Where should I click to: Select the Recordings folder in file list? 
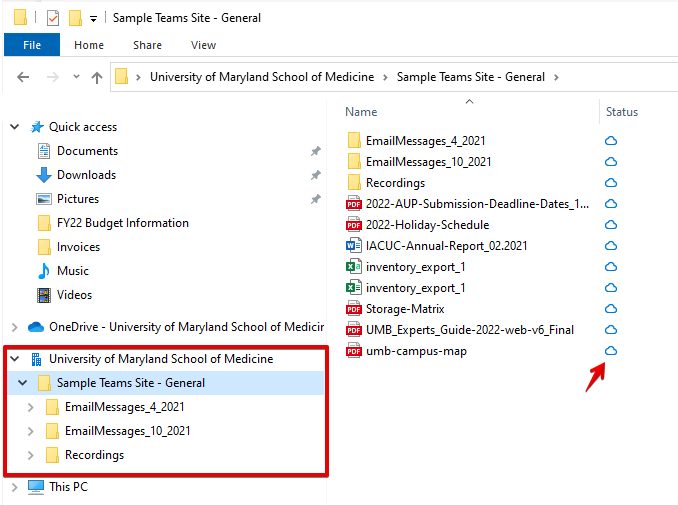[395, 183]
